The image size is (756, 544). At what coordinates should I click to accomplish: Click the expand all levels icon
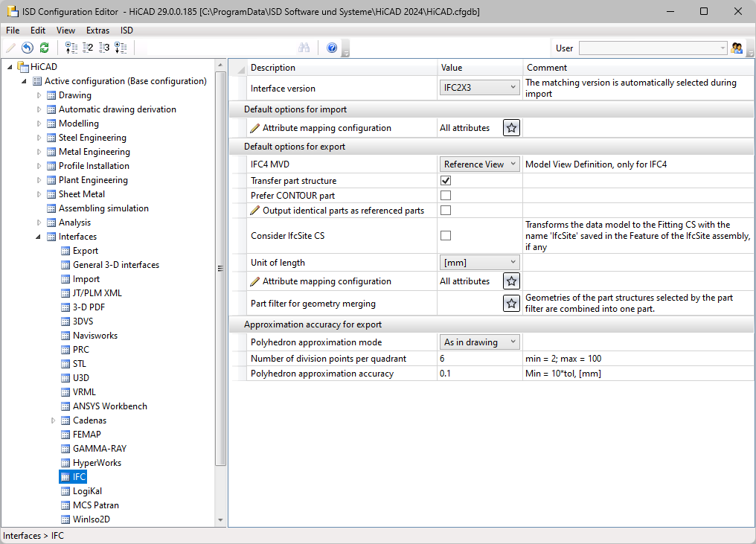(121, 48)
